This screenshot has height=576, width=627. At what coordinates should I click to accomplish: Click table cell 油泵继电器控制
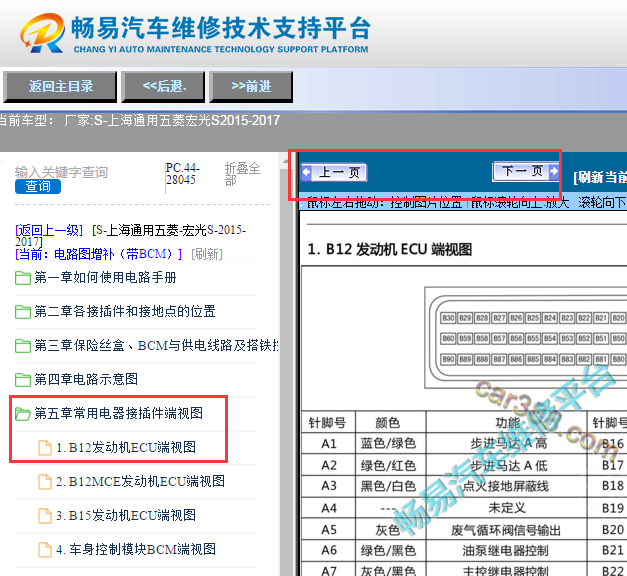(x=506, y=551)
